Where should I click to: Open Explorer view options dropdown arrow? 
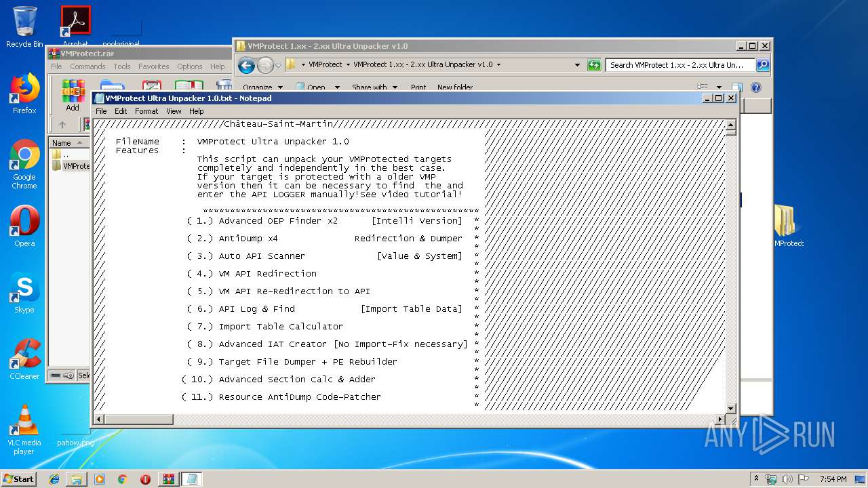(x=719, y=87)
